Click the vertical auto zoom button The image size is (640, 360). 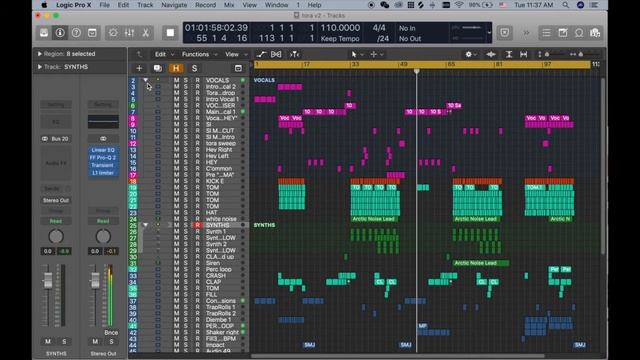tap(509, 54)
